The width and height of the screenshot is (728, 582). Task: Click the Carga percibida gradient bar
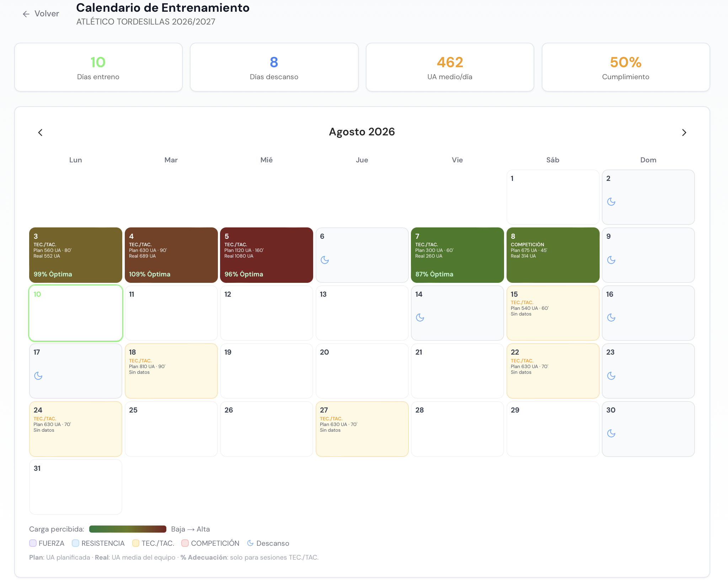coord(128,529)
